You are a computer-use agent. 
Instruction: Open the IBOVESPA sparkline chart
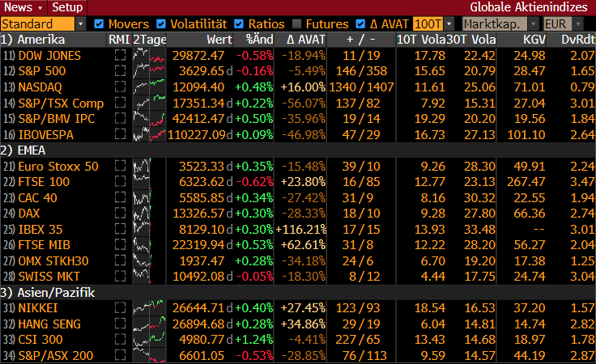coord(149,135)
